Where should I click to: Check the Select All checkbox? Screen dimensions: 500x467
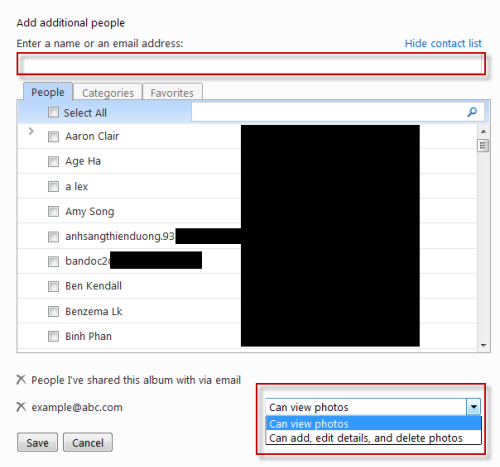point(53,112)
